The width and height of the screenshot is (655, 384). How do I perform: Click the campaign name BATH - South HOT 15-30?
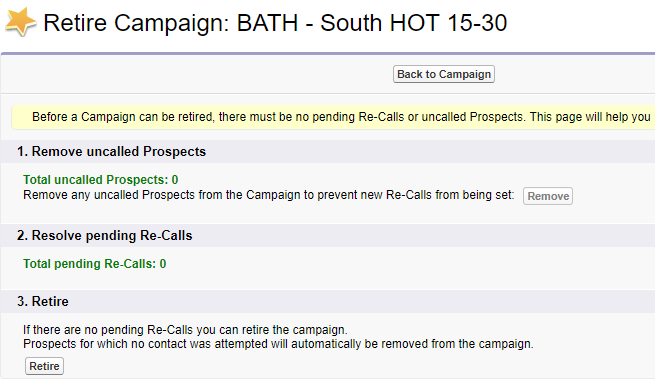tap(372, 23)
